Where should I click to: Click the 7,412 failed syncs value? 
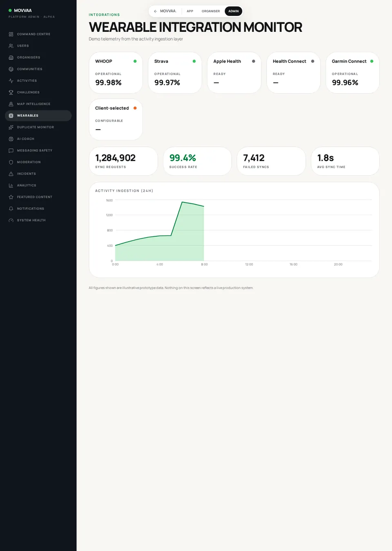click(x=254, y=158)
